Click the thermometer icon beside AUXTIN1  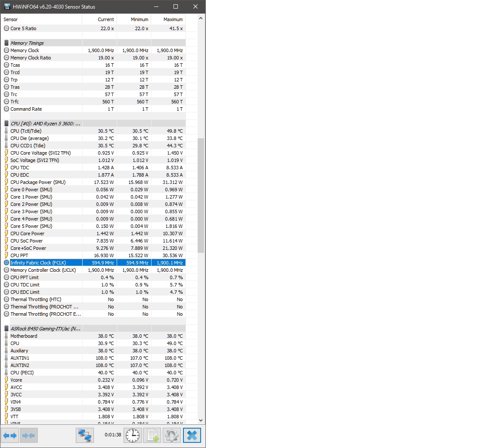tap(6, 358)
